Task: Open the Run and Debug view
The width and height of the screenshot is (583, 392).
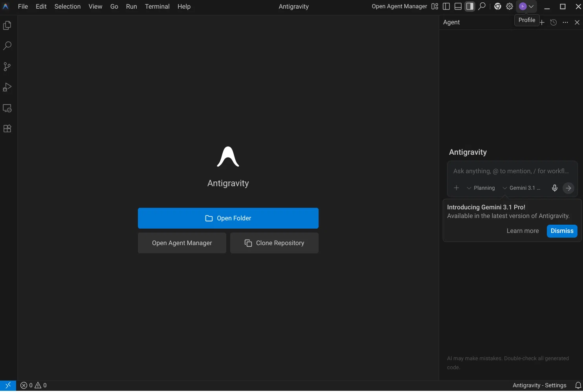Action: coord(7,87)
